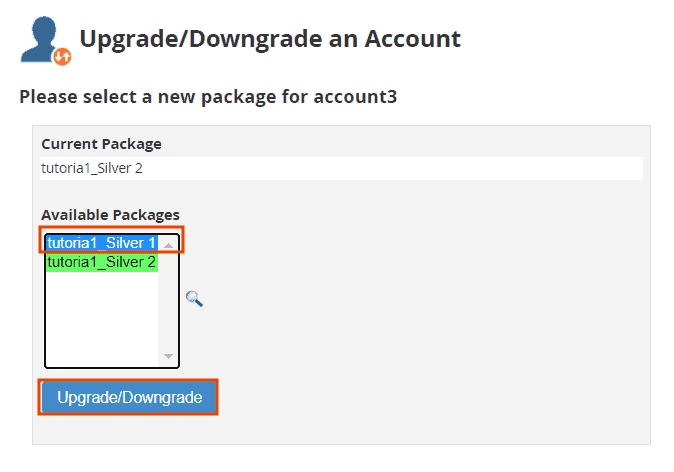Click the Current Package label
This screenshot has height=472, width=674.
101,144
